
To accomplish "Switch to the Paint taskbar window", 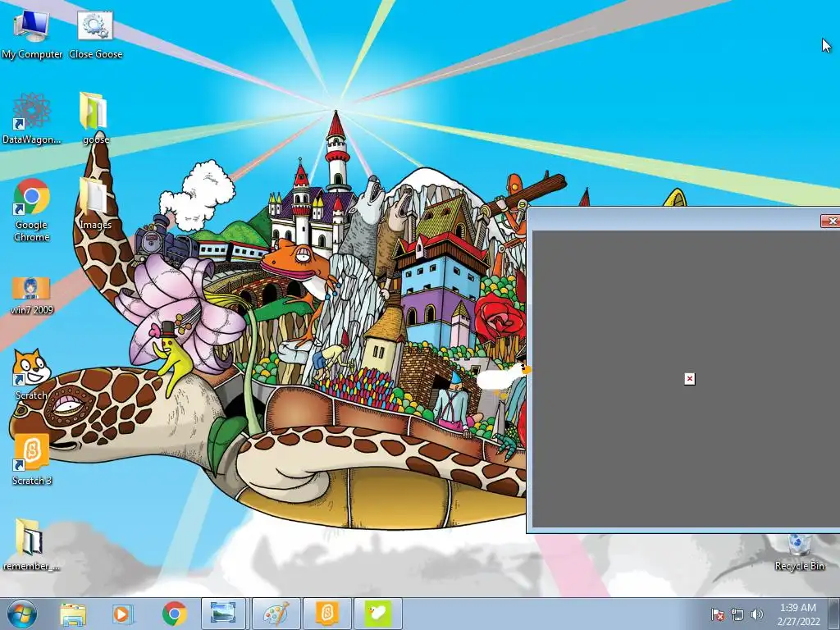I will pyautogui.click(x=276, y=614).
